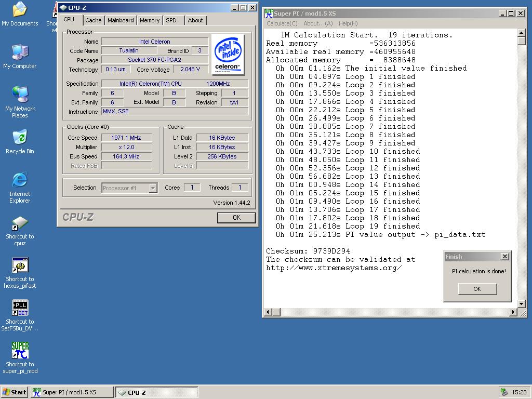Viewport: 532px width, 399px height.
Task: Open the Memory tab
Action: tap(149, 20)
